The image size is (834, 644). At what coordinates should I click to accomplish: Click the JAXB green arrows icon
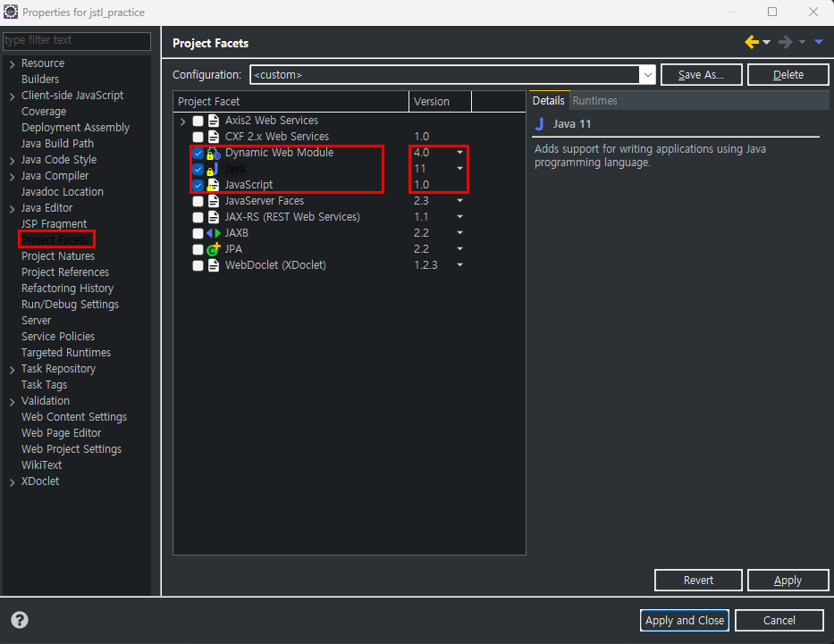[214, 233]
